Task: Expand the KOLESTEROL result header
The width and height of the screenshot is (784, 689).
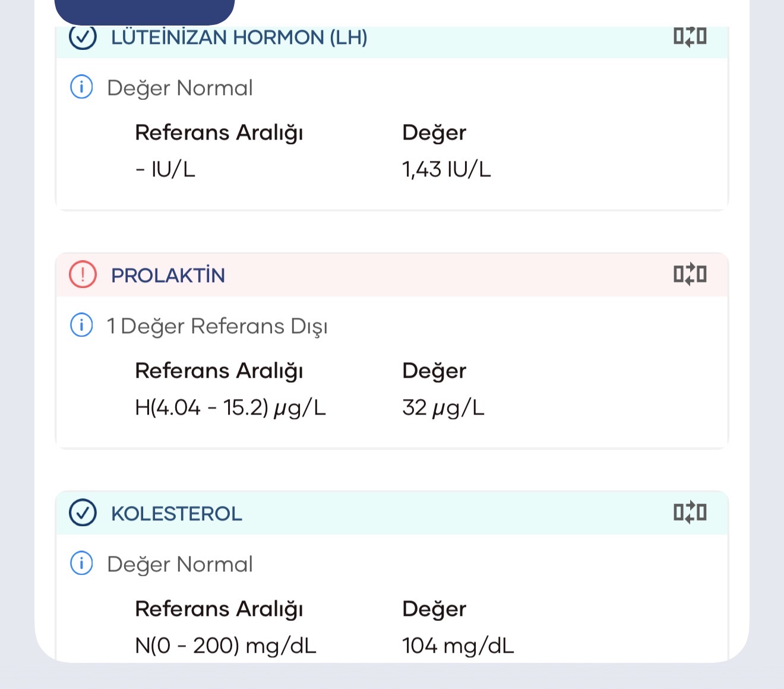Action: pos(176,514)
